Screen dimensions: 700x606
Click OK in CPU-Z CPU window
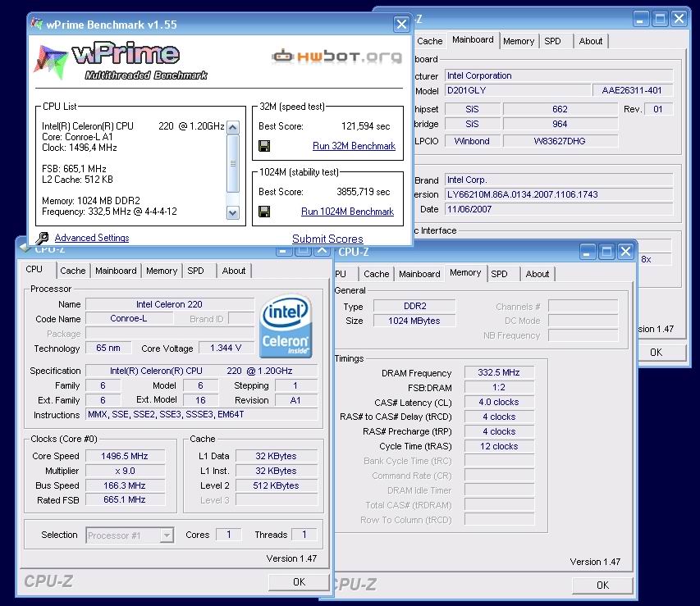[x=299, y=582]
